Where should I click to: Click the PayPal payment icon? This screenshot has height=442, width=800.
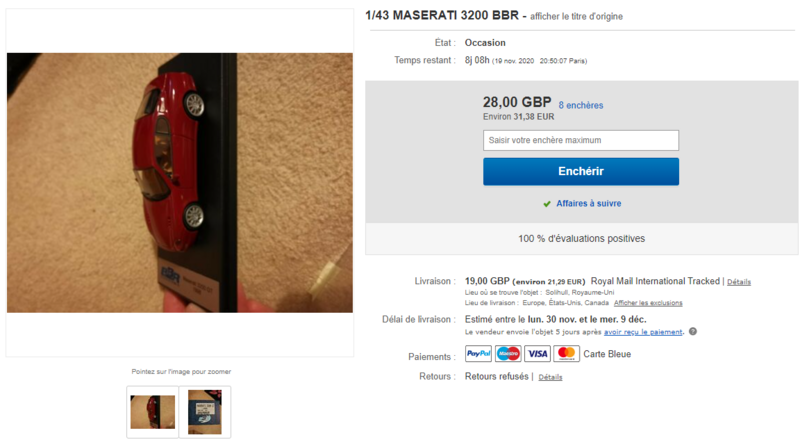point(478,354)
